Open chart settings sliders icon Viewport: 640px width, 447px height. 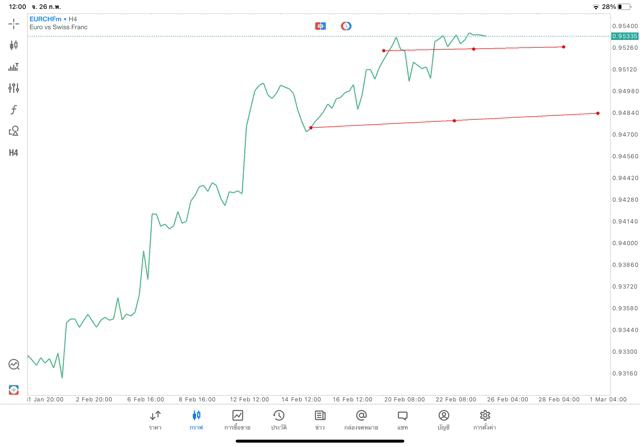coord(13,88)
